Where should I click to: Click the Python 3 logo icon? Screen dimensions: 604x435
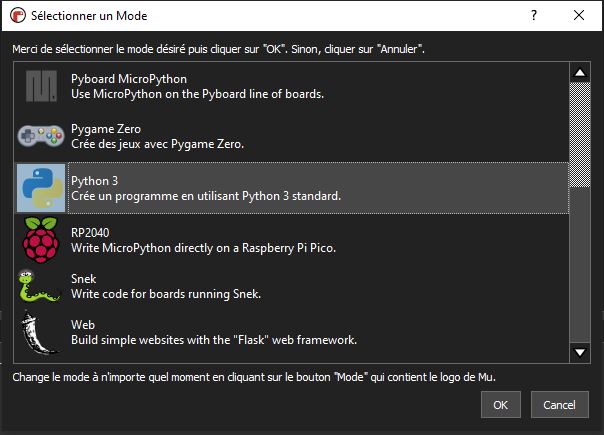click(41, 187)
